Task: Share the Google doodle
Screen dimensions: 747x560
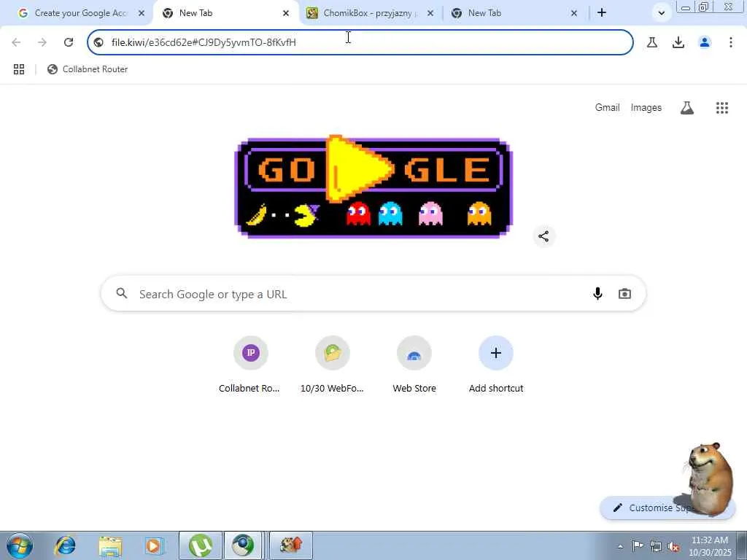Action: click(543, 236)
